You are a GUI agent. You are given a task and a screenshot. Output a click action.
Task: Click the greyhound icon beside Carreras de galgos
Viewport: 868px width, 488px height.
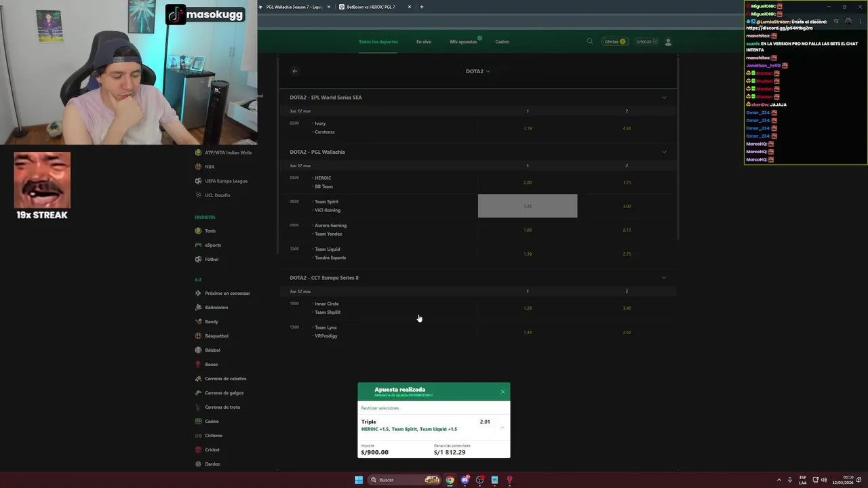[x=198, y=393]
